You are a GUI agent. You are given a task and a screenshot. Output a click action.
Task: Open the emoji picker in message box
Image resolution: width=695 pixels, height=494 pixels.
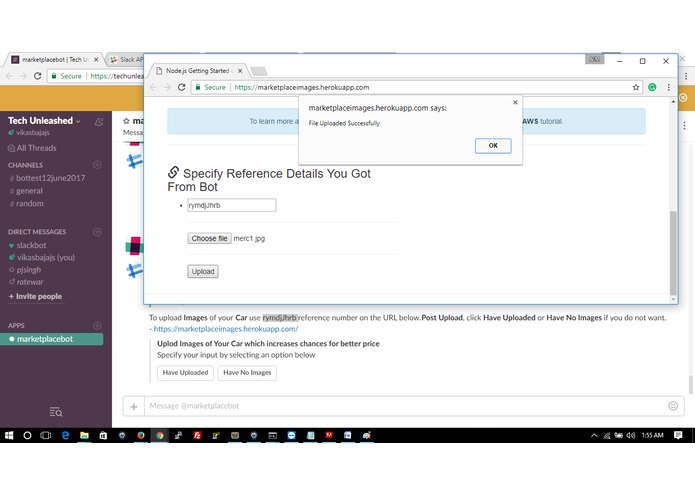[x=673, y=406]
